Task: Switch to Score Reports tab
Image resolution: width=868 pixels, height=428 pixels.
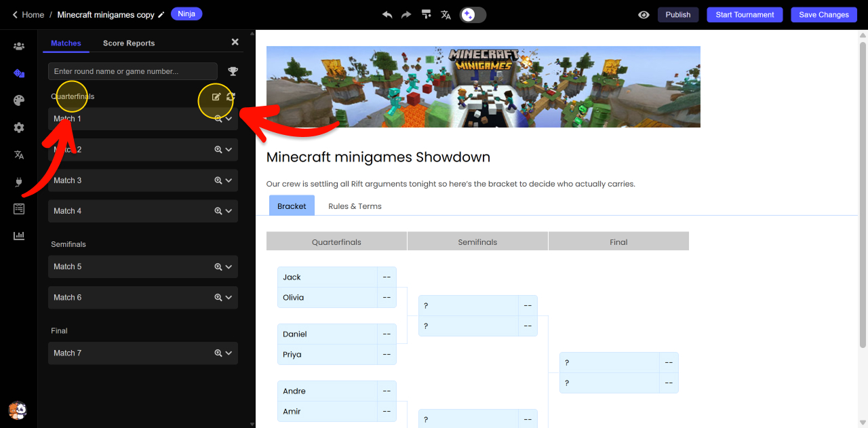Action: [129, 43]
